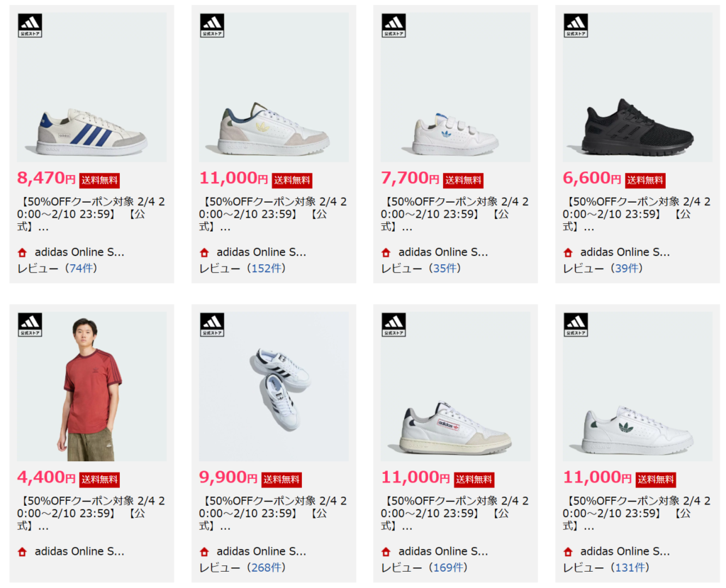
Task: Click adidas logo badge on the 8,470円 sneaker
Action: pyautogui.click(x=30, y=26)
